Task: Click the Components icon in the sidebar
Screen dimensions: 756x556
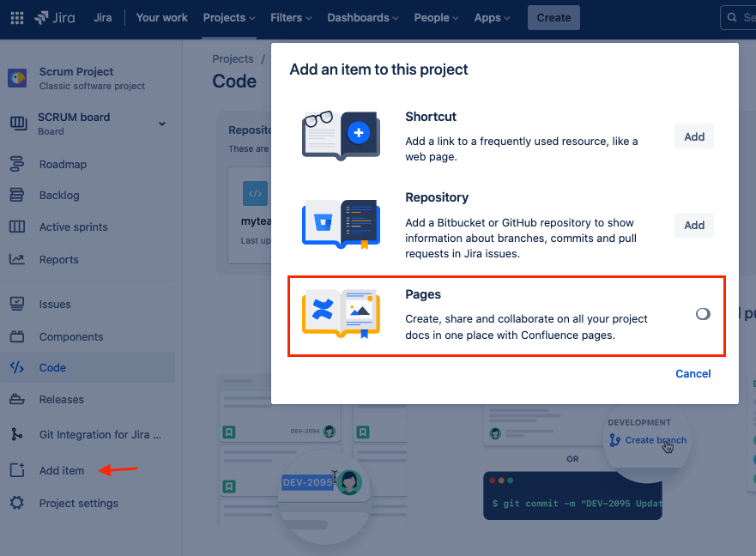Action: click(x=17, y=336)
